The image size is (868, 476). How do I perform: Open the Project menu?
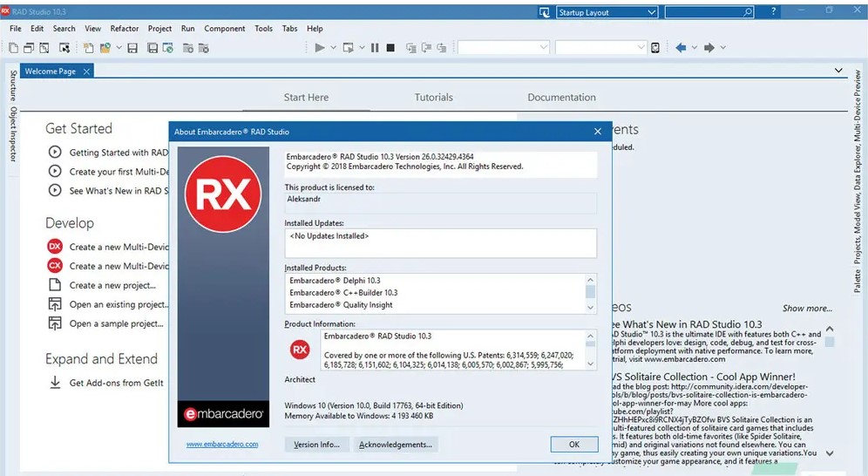coord(160,28)
